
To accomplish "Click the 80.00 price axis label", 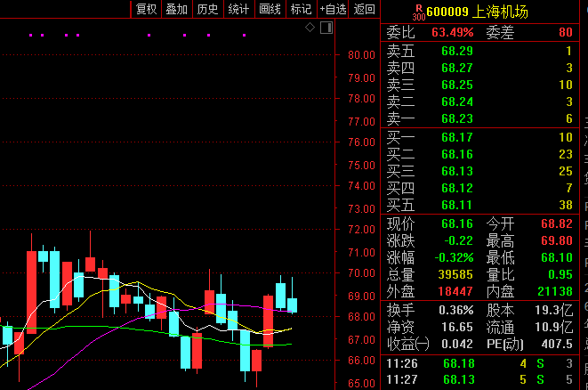I will (361, 55).
